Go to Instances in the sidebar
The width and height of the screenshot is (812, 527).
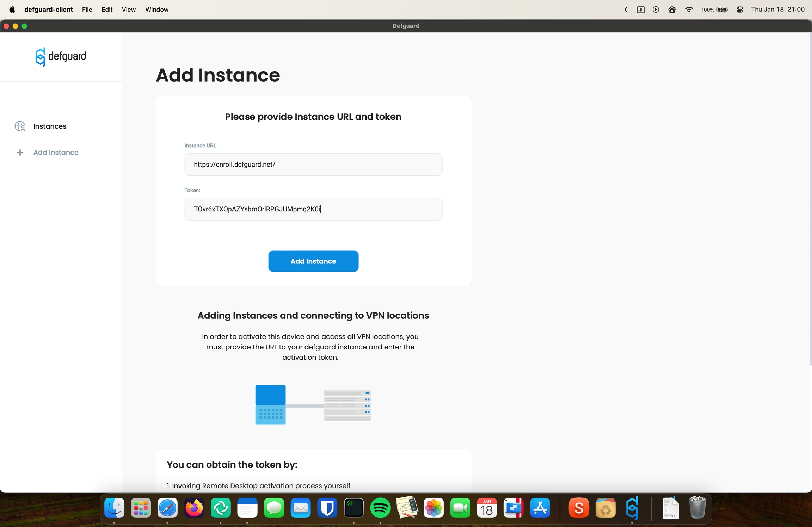(x=50, y=126)
